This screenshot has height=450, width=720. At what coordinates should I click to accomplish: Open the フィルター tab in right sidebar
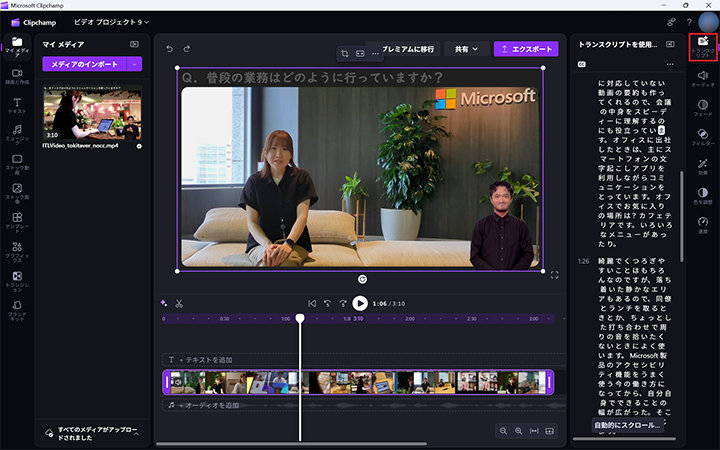(x=703, y=137)
